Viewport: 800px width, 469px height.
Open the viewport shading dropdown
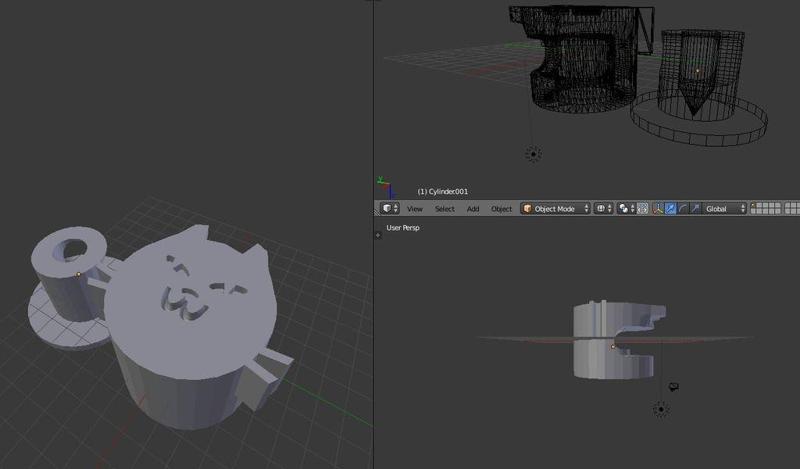coord(604,208)
